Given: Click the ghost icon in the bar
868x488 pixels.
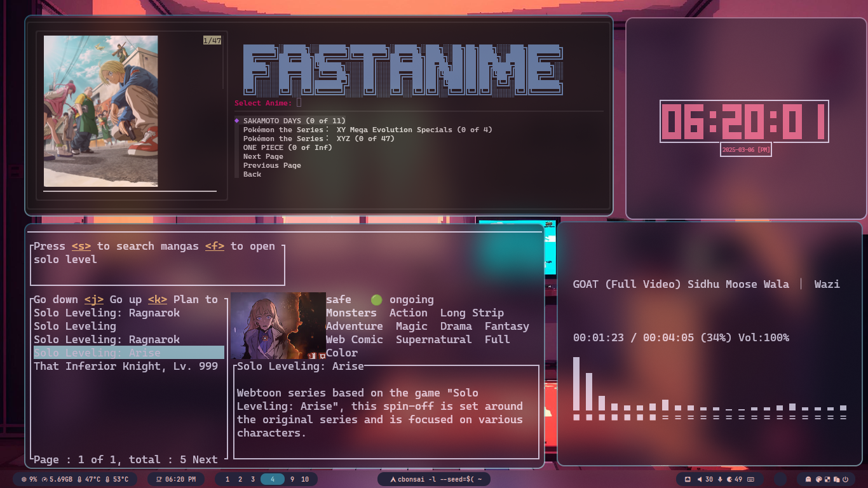Looking at the screenshot, I should (808, 479).
